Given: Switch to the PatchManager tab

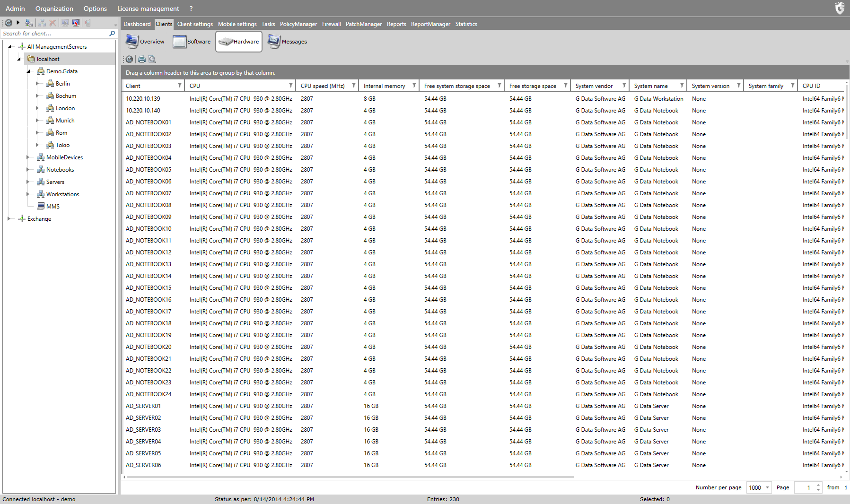Looking at the screenshot, I should (364, 24).
